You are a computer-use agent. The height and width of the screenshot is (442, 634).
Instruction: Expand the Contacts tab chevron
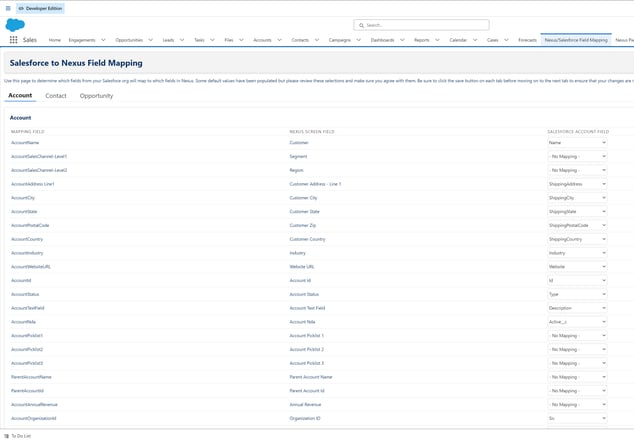[317, 40]
